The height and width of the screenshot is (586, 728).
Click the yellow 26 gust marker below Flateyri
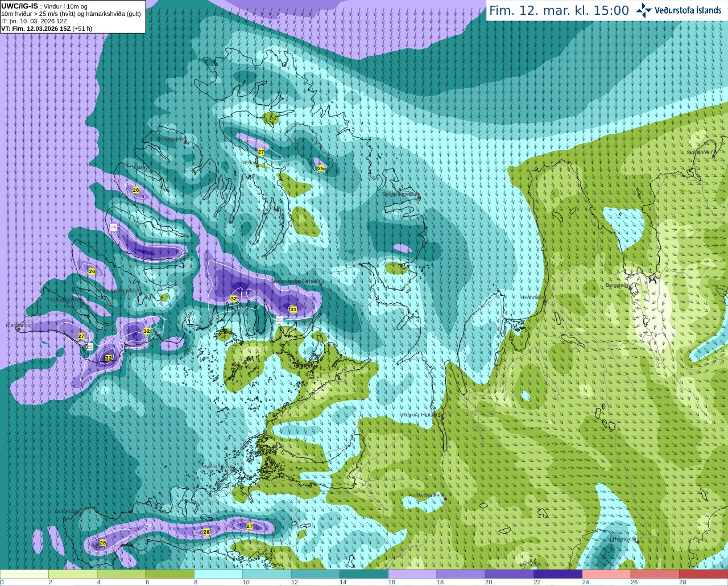(136, 190)
